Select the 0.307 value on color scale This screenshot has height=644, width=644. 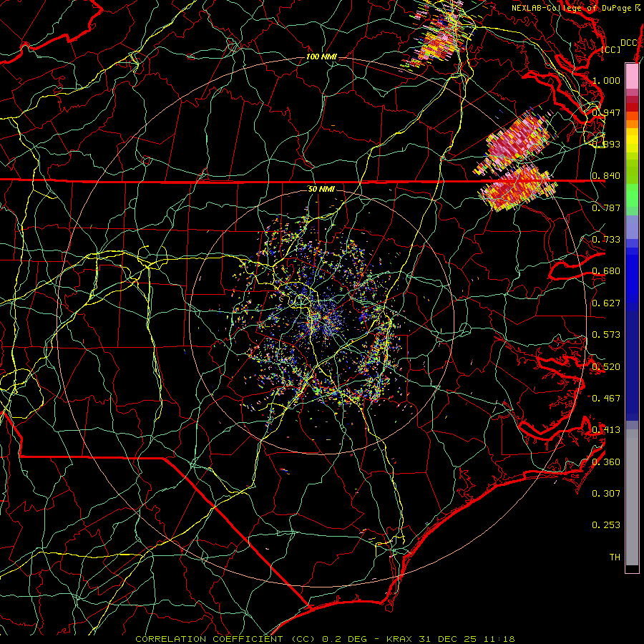point(606,494)
